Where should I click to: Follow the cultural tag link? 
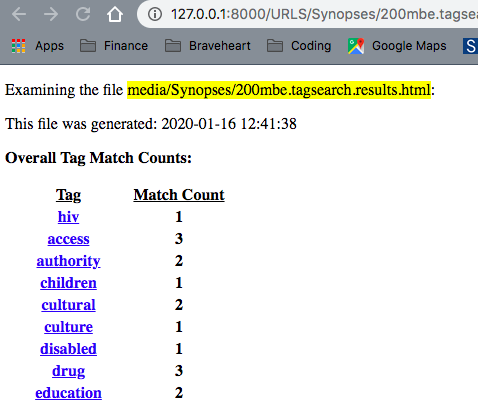(68, 305)
